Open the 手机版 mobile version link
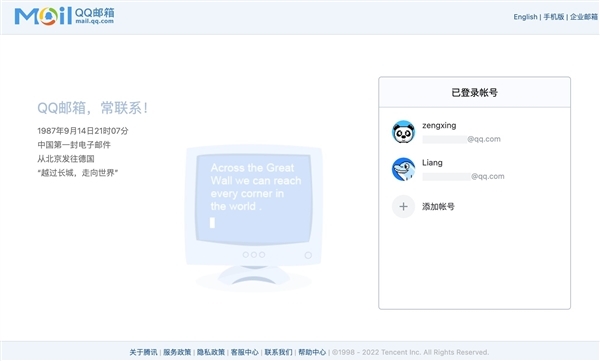The height and width of the screenshot is (361, 600). 554,17
